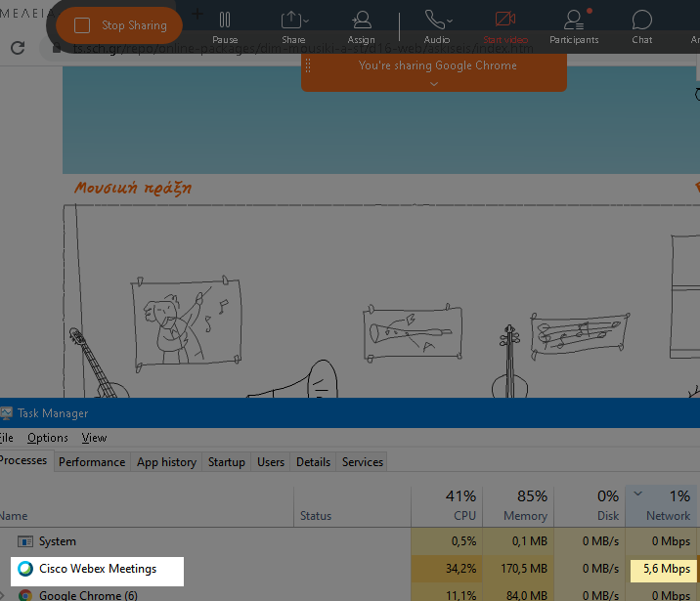This screenshot has width=700, height=601.
Task: Open the View menu in Task Manager
Action: 94,438
